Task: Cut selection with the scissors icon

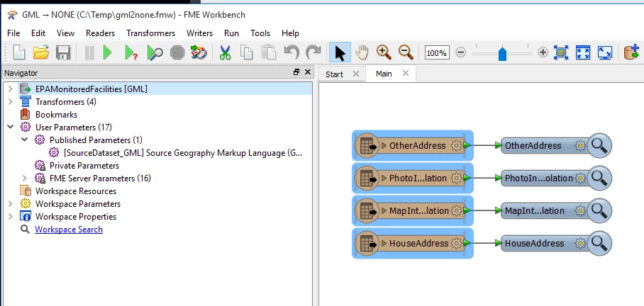Action: 225,53
